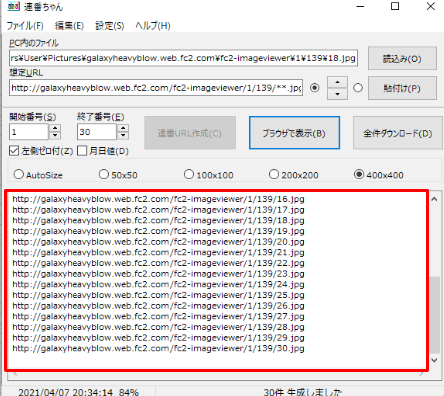The height and width of the screenshot is (396, 444).
Task: Open the 編集(E) menu
Action: click(69, 26)
